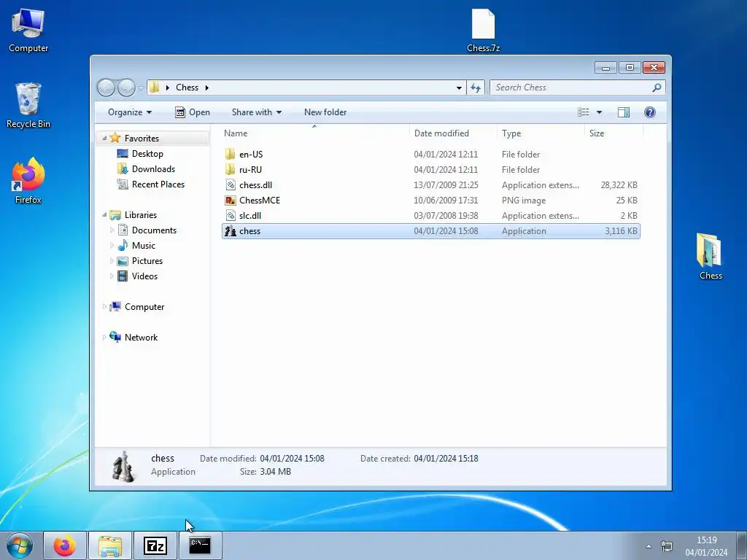The height and width of the screenshot is (560, 747).
Task: Click the network tray icon
Action: [x=667, y=546]
